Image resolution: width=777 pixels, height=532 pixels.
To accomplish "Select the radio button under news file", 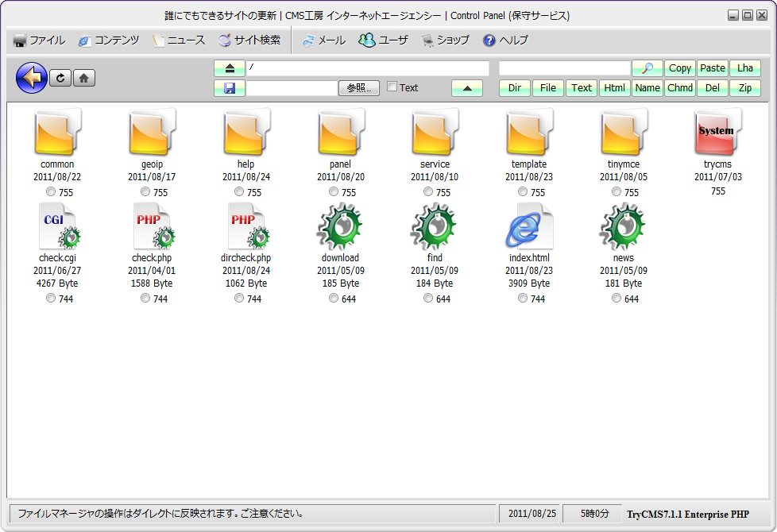I will pyautogui.click(x=617, y=299).
